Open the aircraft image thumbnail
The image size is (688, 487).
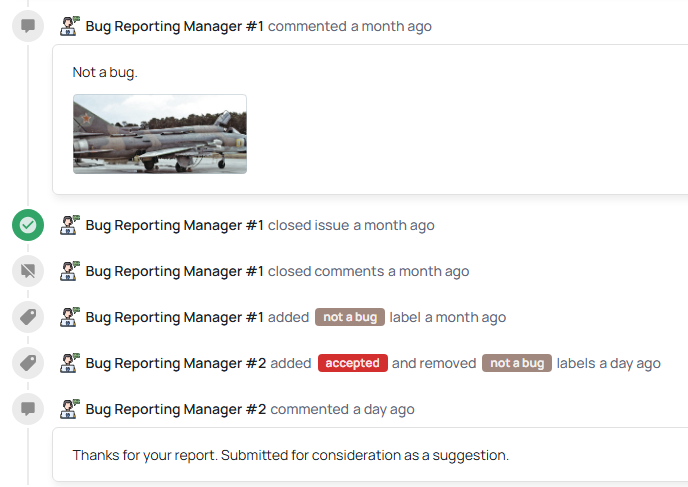[x=160, y=134]
